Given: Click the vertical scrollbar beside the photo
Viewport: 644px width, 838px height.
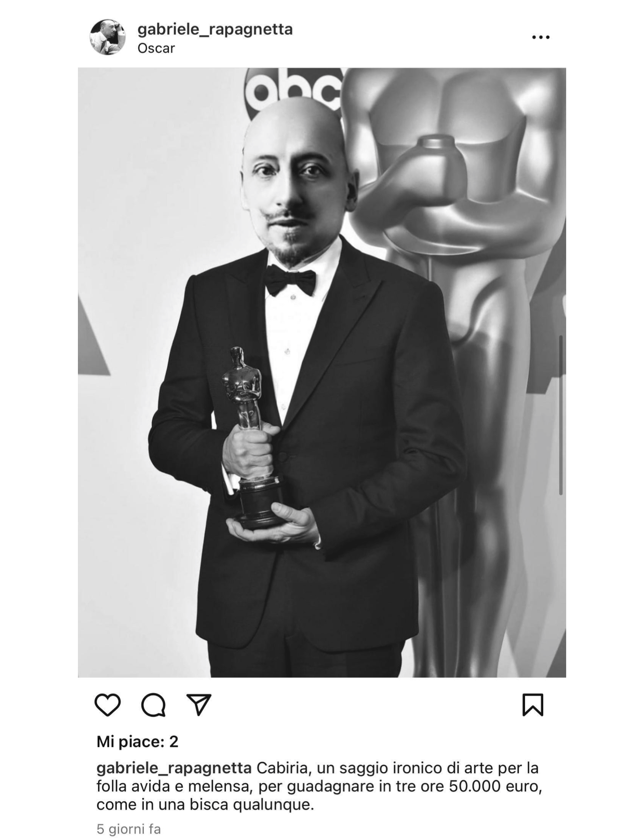Looking at the screenshot, I should (561, 415).
